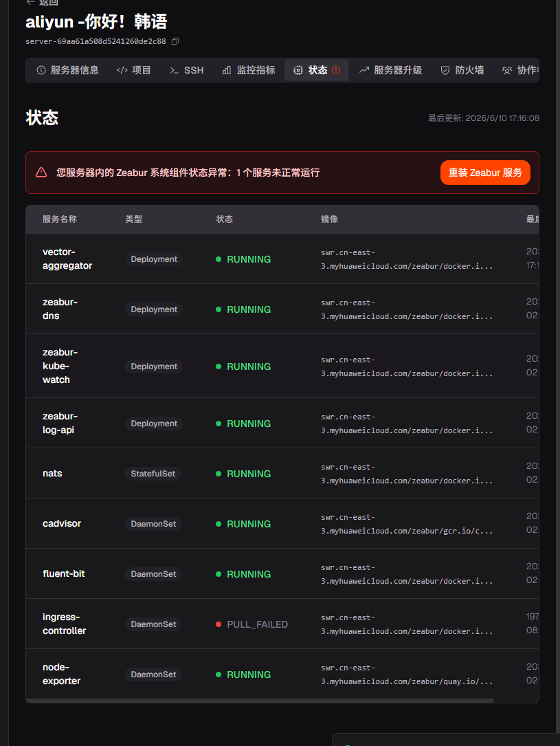Click the StatefulSet badge of nats
Viewport: 560px width, 746px height.
click(x=153, y=474)
